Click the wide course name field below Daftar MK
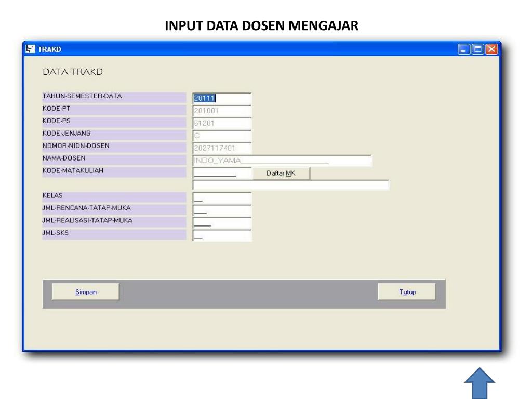The image size is (532, 399). tap(291, 185)
